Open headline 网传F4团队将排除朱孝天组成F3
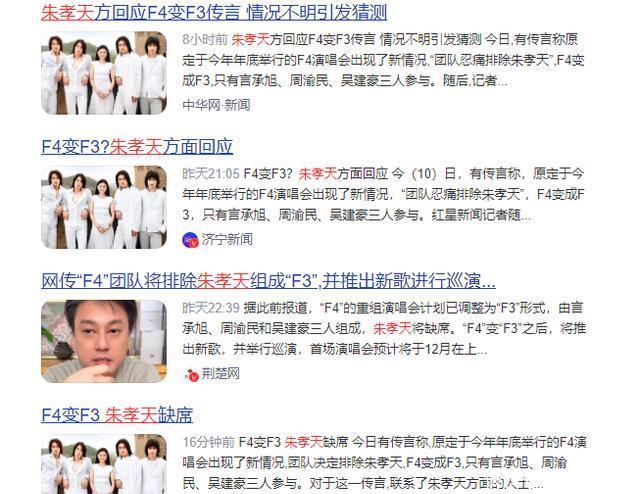 click(269, 281)
